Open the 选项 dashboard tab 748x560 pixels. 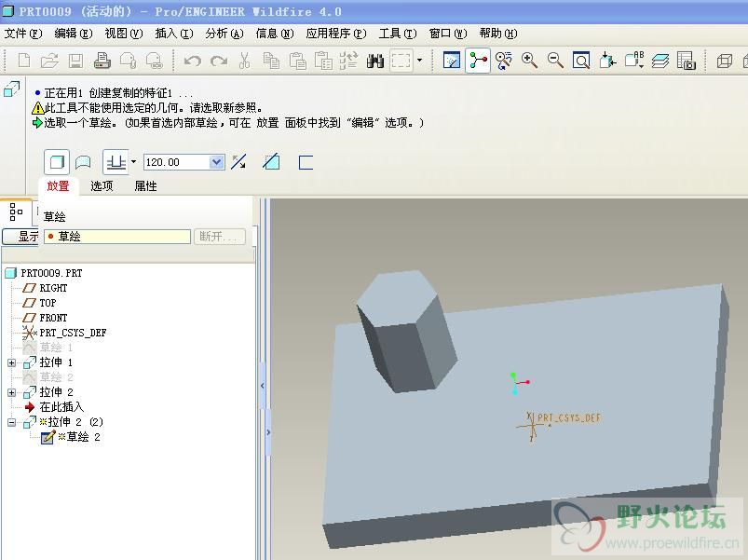(102, 186)
